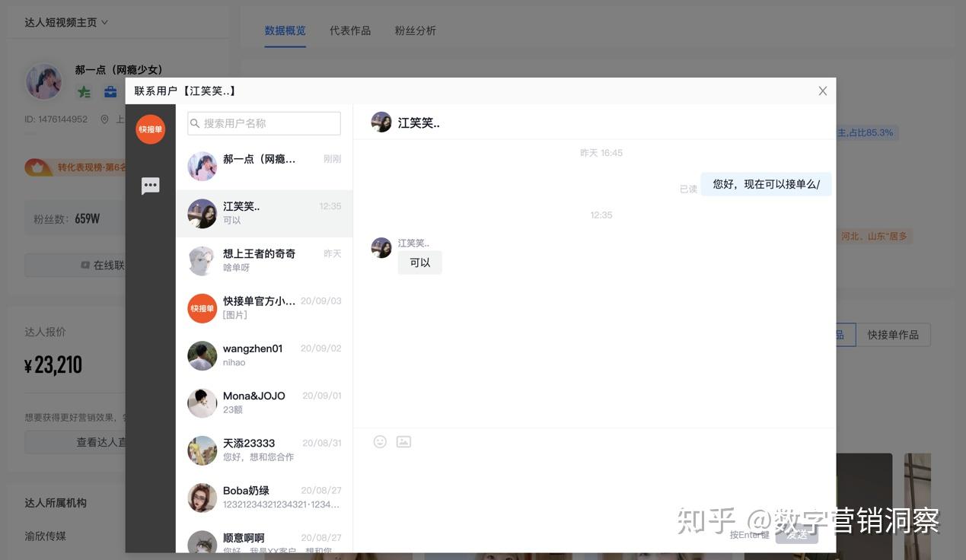Open conversation with 天添23333
This screenshot has height=560, width=966.
264,450
